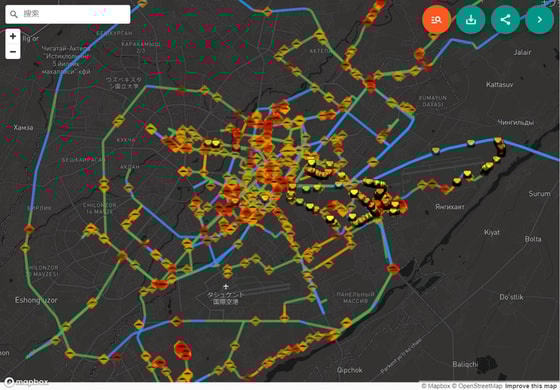This screenshot has width=560, height=390.
Task: Click the Jalair place label
Action: click(x=522, y=52)
